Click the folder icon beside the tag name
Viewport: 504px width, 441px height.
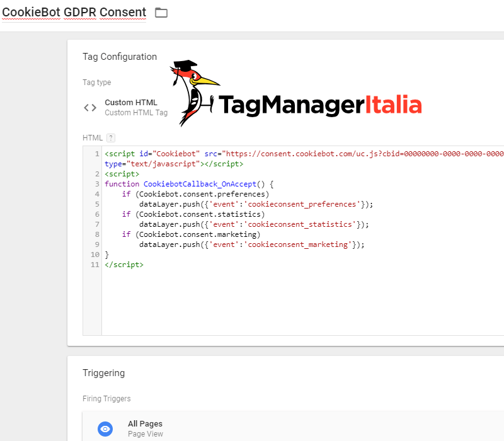click(x=161, y=13)
